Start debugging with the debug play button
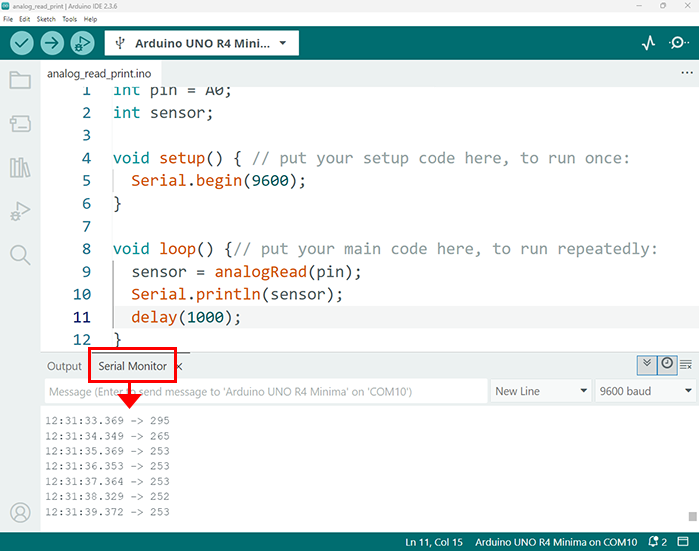 83,43
